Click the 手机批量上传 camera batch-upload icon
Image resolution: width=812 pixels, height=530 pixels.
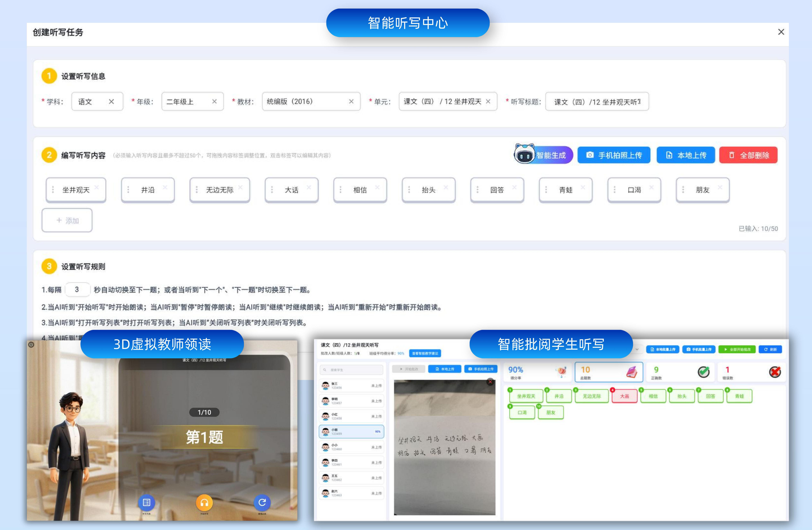(688, 349)
